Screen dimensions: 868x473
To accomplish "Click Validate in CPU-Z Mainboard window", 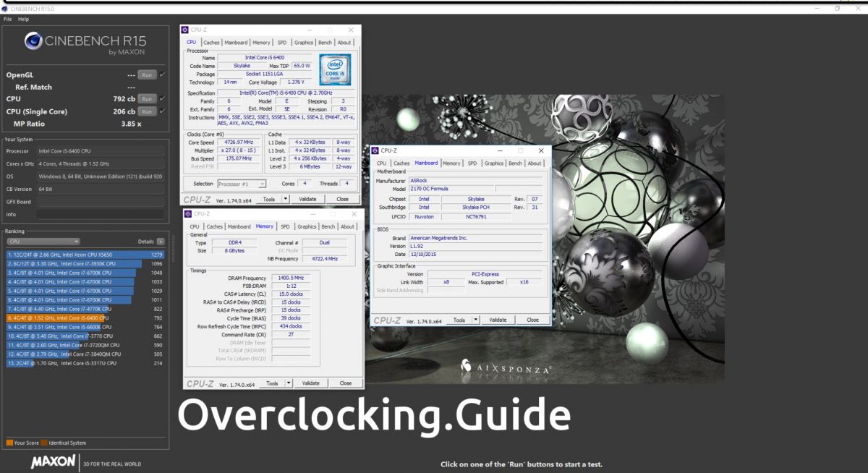I will pos(498,320).
